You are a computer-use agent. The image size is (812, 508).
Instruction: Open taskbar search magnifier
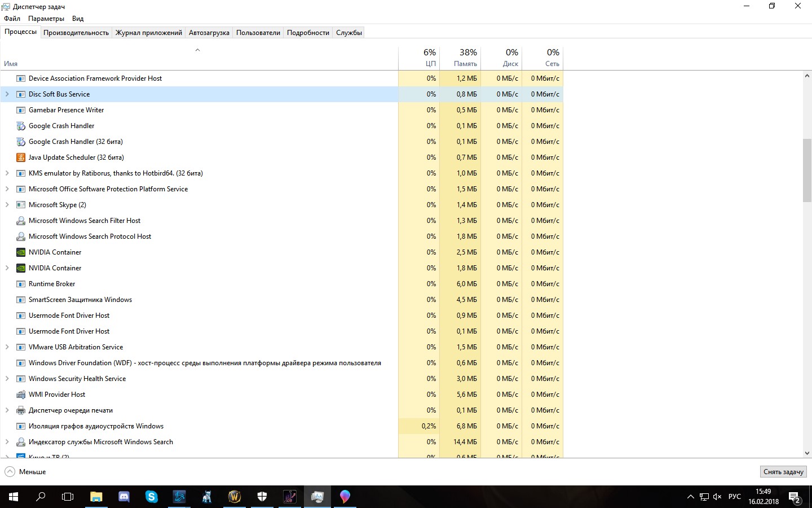41,497
